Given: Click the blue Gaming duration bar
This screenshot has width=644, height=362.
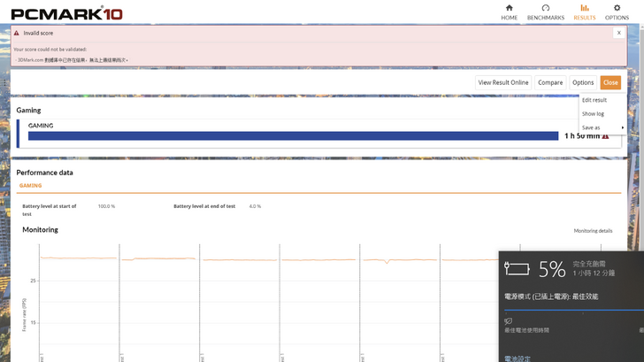Looking at the screenshot, I should point(293,136).
